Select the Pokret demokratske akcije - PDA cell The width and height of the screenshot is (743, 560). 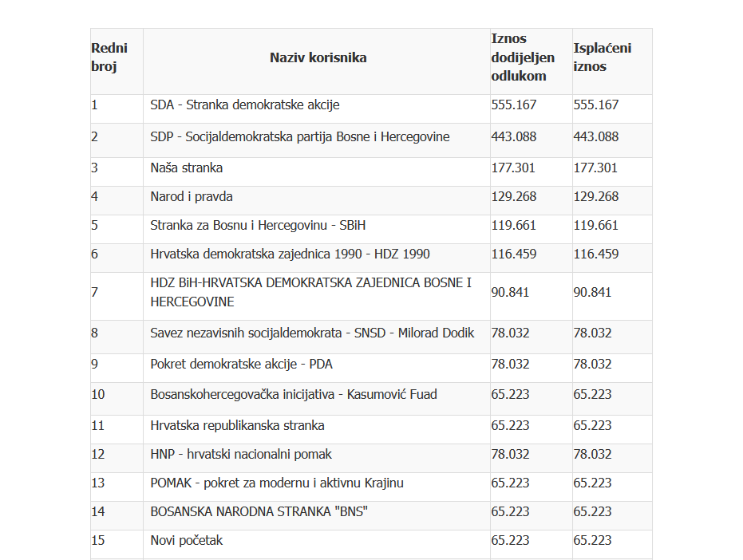pyautogui.click(x=317, y=368)
